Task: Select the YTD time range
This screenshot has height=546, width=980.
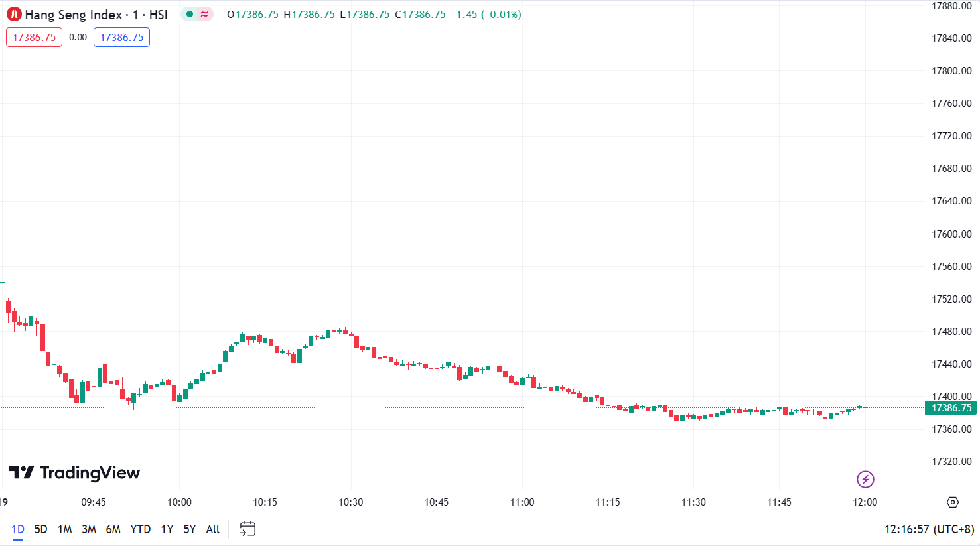Action: pos(140,529)
